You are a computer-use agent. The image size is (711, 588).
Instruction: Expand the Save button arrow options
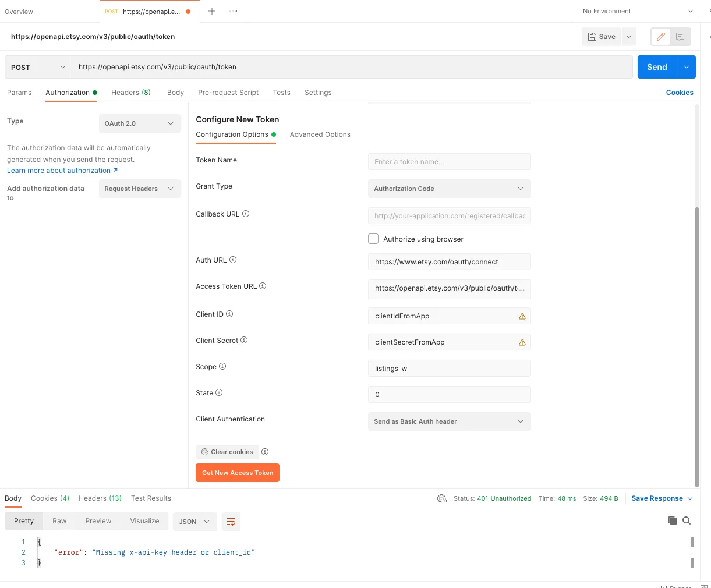tap(629, 37)
